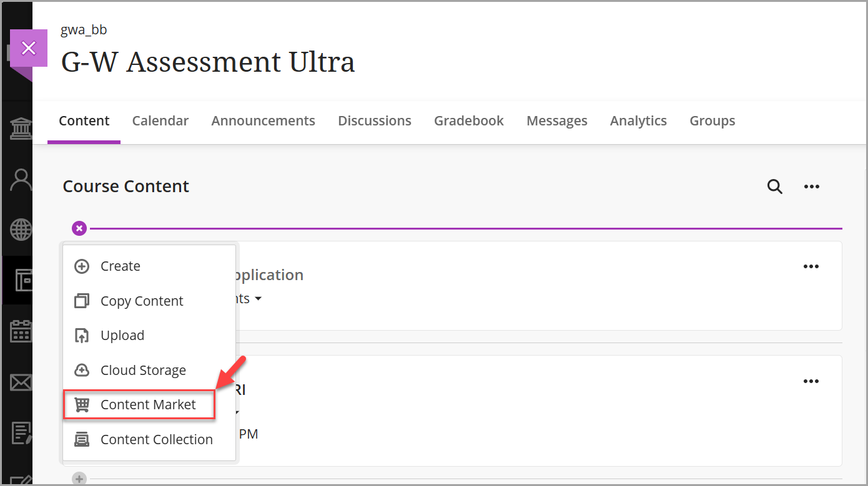The width and height of the screenshot is (868, 486).
Task: Open the Messages envelope icon in sidebar
Action: tap(21, 382)
